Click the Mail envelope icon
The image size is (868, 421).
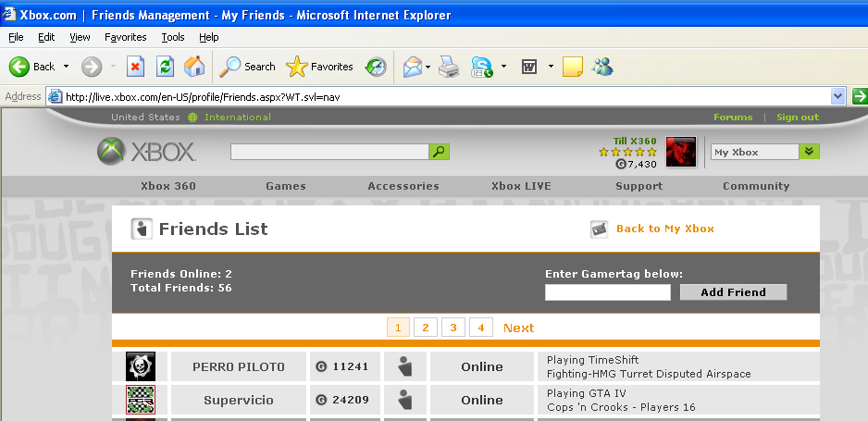(x=413, y=67)
